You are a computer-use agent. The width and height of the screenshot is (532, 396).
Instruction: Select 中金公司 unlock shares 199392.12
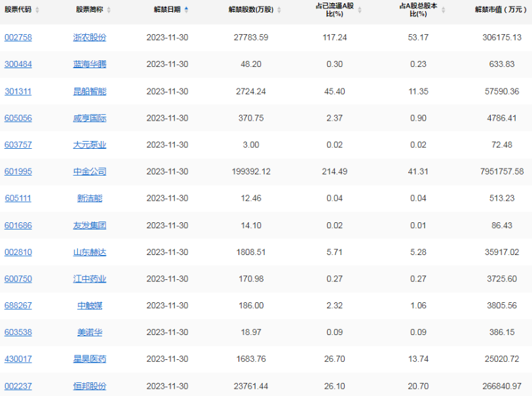tap(251, 172)
